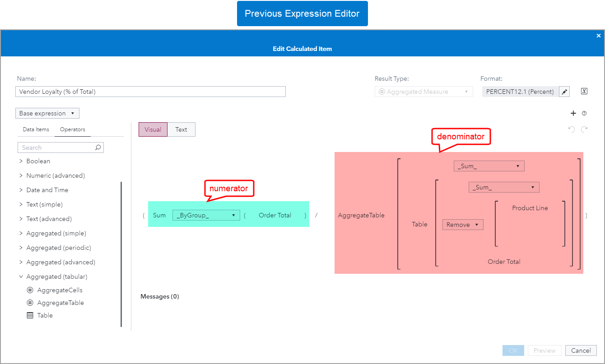Click the Name field containing Vendor Loyalty
605x364 pixels.
coord(150,91)
